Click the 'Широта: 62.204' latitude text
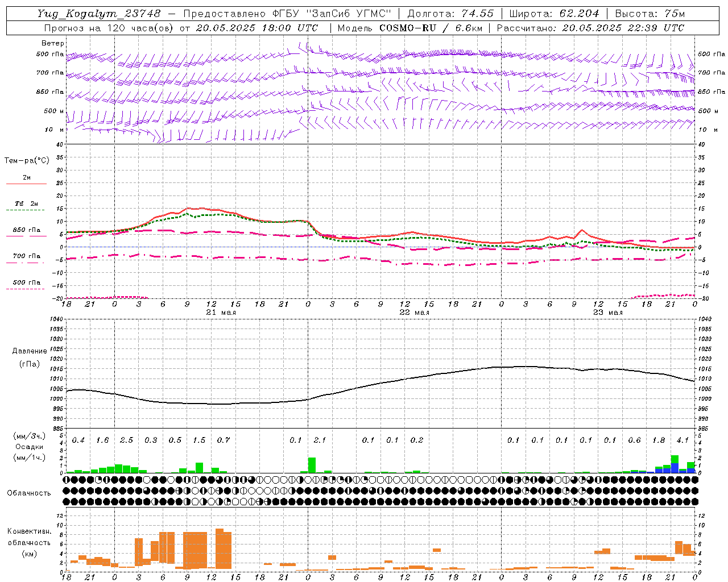Image resolution: width=728 pixels, height=582 pixels. [x=554, y=14]
